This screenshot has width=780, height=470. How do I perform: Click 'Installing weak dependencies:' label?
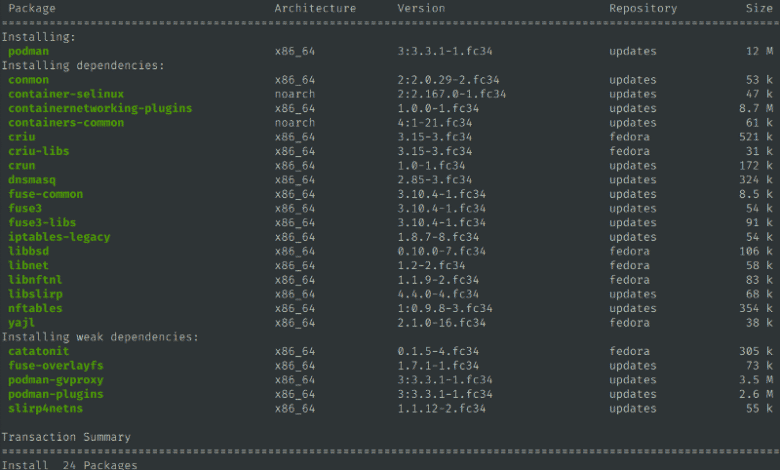(99, 337)
